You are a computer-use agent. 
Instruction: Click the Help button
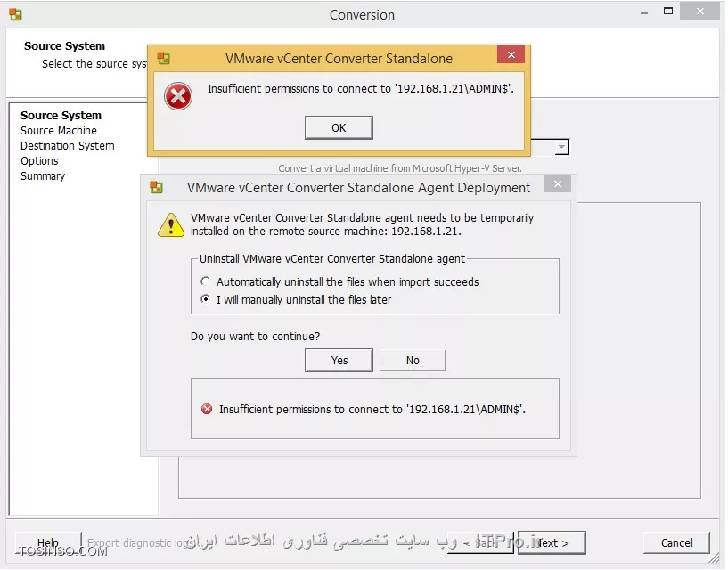click(48, 542)
